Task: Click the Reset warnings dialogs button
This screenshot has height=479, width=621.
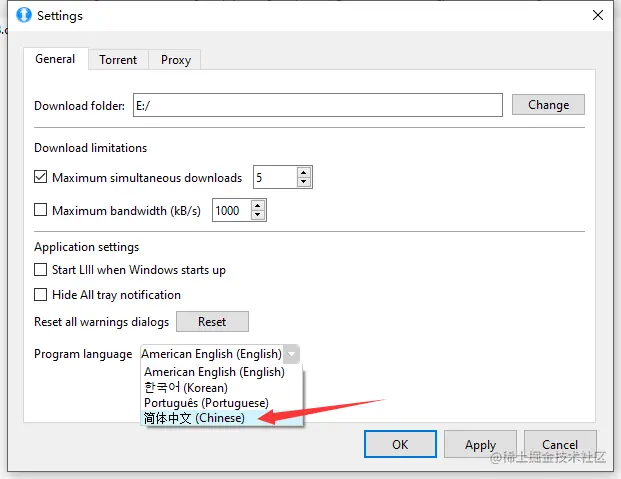Action: point(212,321)
